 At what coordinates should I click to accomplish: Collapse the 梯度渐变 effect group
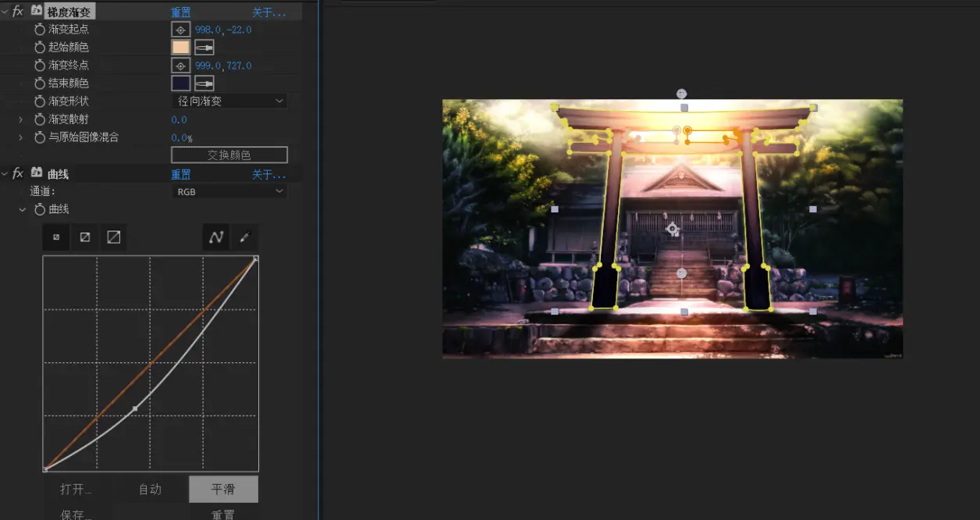coord(5,12)
